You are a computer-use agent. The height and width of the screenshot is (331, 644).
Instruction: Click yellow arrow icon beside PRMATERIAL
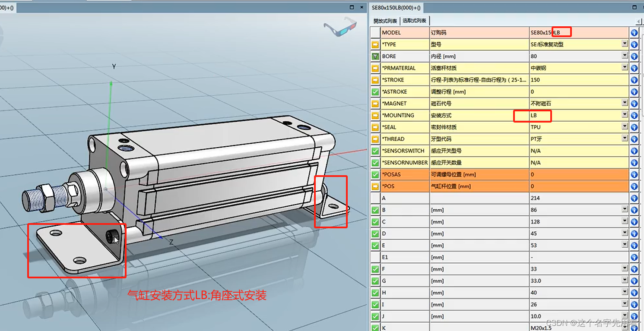(x=375, y=68)
